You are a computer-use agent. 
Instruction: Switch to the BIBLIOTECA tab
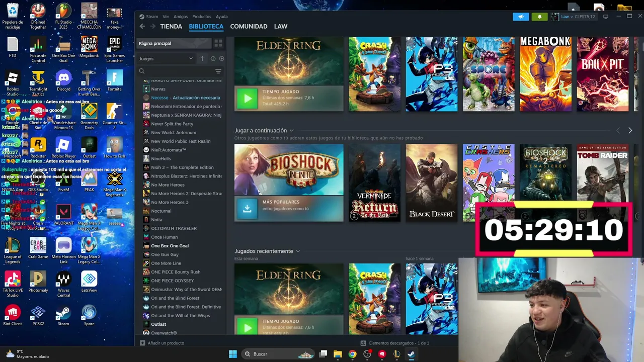(x=206, y=26)
